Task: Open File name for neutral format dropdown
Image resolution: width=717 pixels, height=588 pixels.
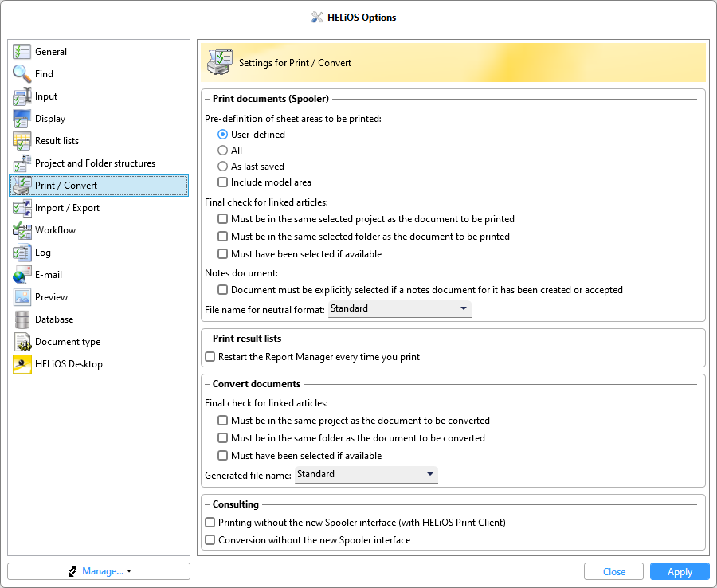Action: click(x=400, y=308)
